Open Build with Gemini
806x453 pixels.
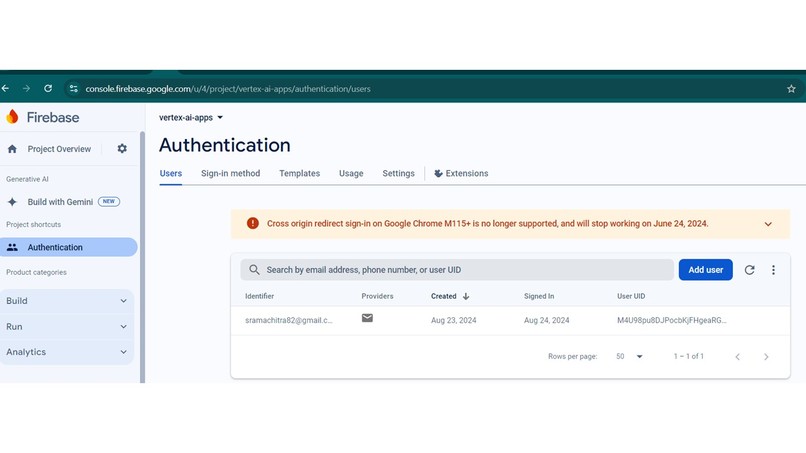[x=60, y=202]
